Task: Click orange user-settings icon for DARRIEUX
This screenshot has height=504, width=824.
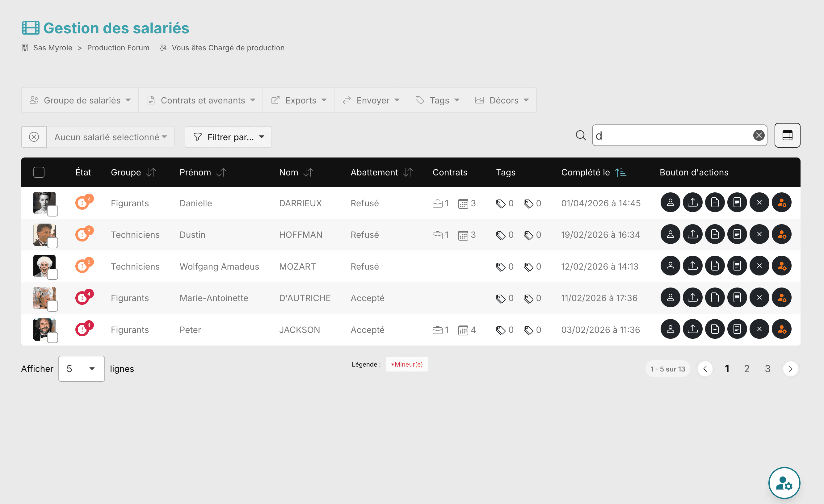Action: click(x=781, y=202)
